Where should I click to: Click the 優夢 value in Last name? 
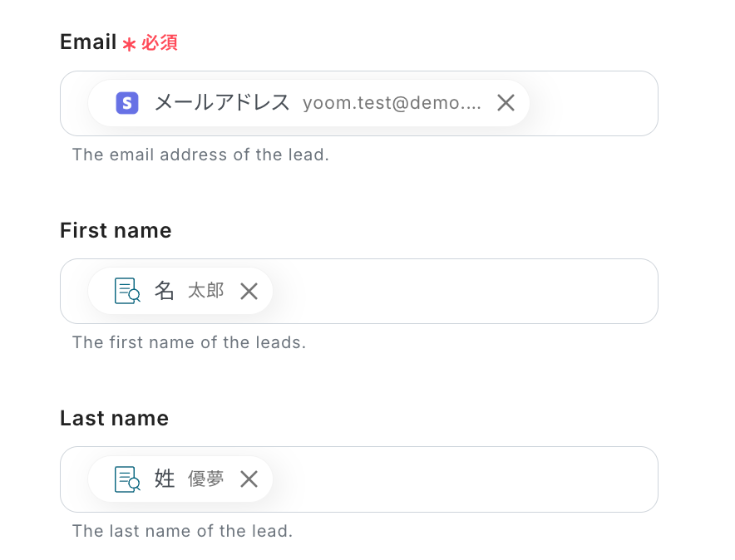[206, 479]
